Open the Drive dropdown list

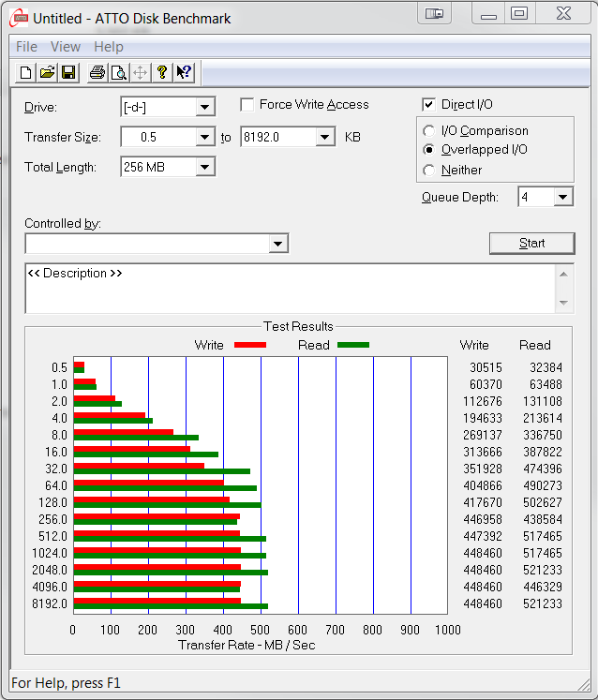point(205,108)
